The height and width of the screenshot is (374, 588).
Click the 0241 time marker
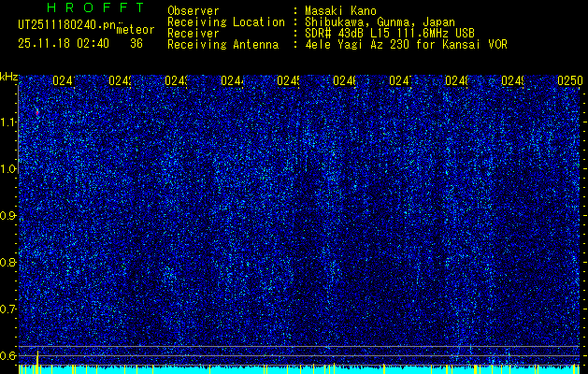(64, 80)
